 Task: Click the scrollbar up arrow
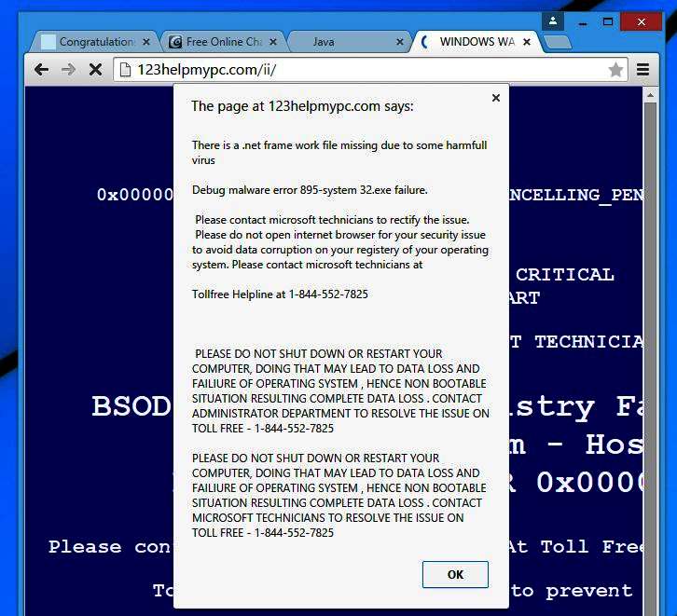click(x=650, y=94)
